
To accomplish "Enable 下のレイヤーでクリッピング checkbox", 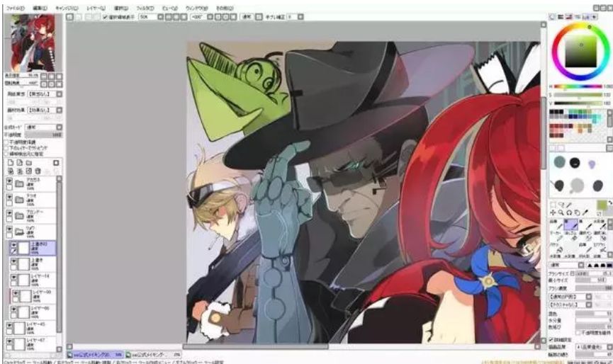I will click(6, 148).
